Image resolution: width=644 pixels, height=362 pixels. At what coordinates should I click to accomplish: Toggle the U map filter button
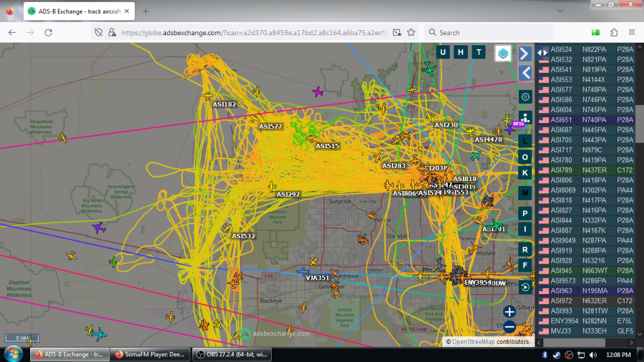point(443,52)
